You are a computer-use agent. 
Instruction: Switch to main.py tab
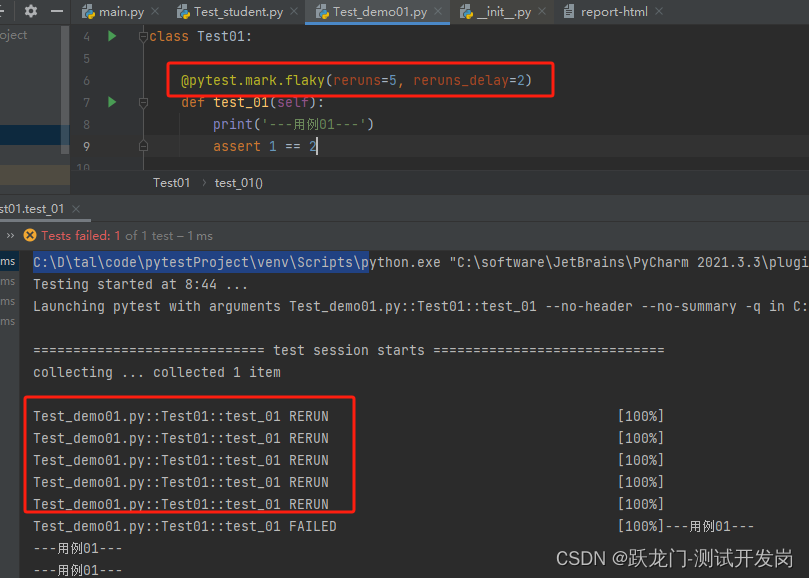(x=121, y=12)
